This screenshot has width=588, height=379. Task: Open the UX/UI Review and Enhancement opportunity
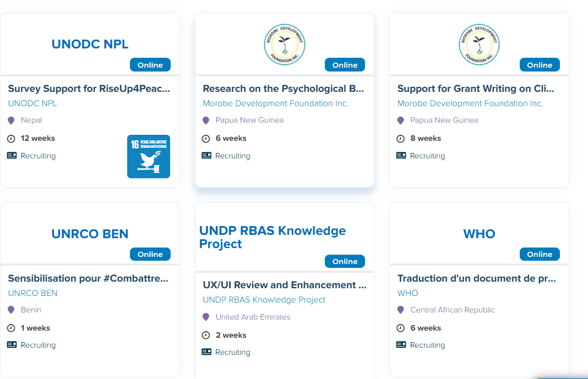coord(285,285)
